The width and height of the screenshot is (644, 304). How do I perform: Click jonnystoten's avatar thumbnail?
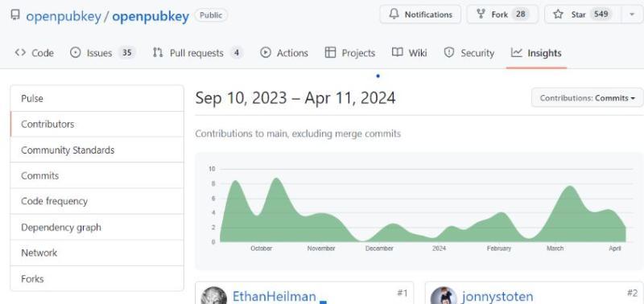444,296
